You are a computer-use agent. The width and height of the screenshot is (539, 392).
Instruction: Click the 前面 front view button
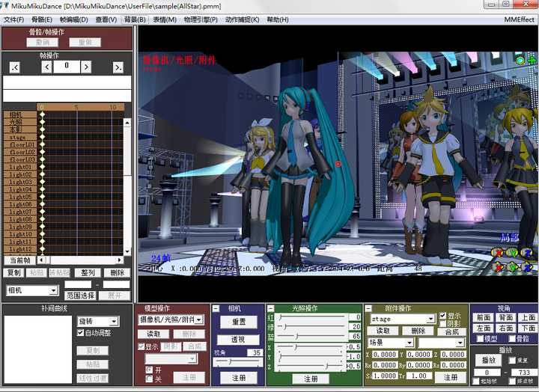484,317
